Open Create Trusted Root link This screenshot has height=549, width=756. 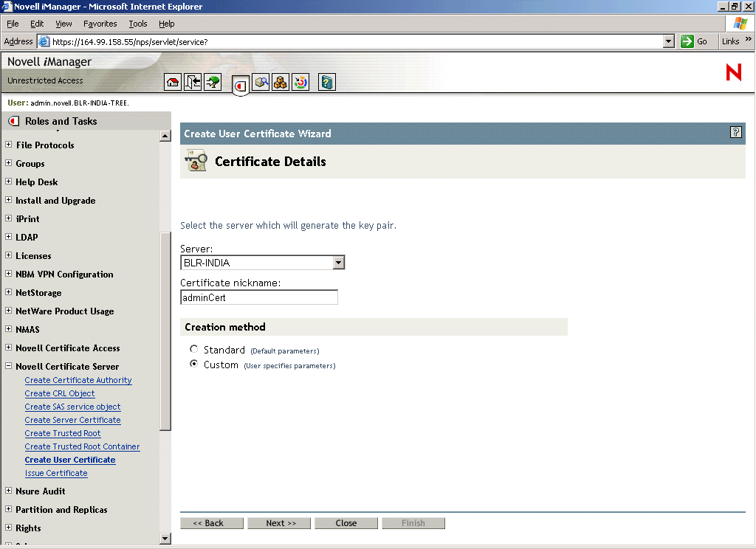click(x=63, y=433)
